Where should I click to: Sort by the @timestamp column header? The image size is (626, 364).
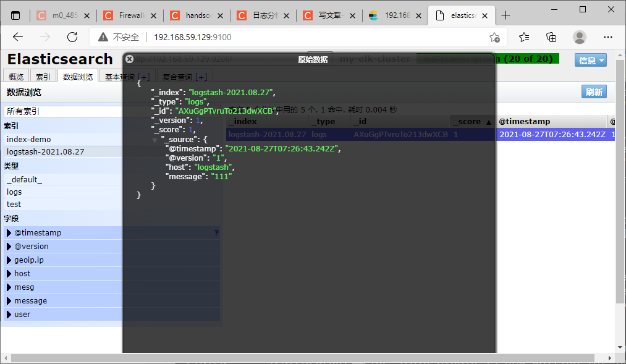(551, 121)
